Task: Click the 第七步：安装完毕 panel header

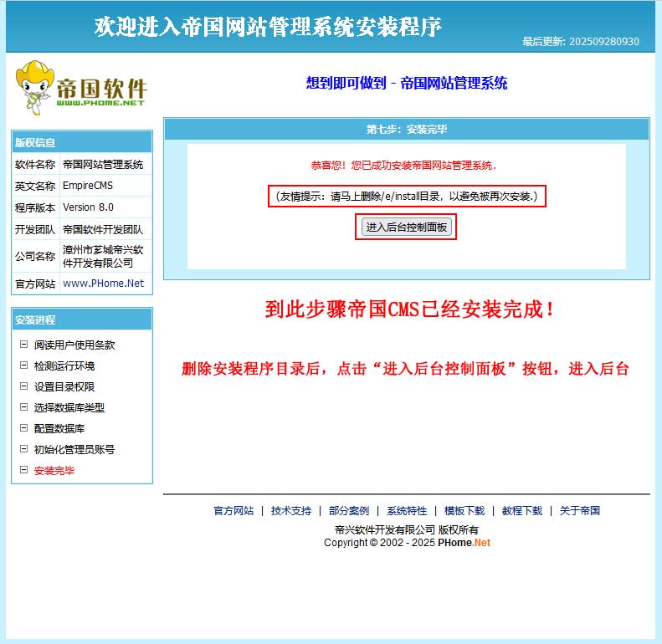Action: click(406, 130)
